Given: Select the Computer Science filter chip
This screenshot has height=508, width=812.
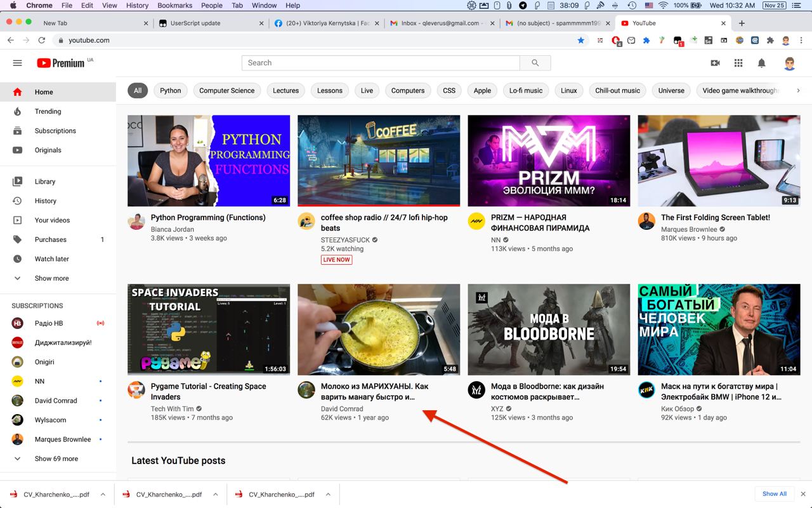Looking at the screenshot, I should click(x=227, y=90).
